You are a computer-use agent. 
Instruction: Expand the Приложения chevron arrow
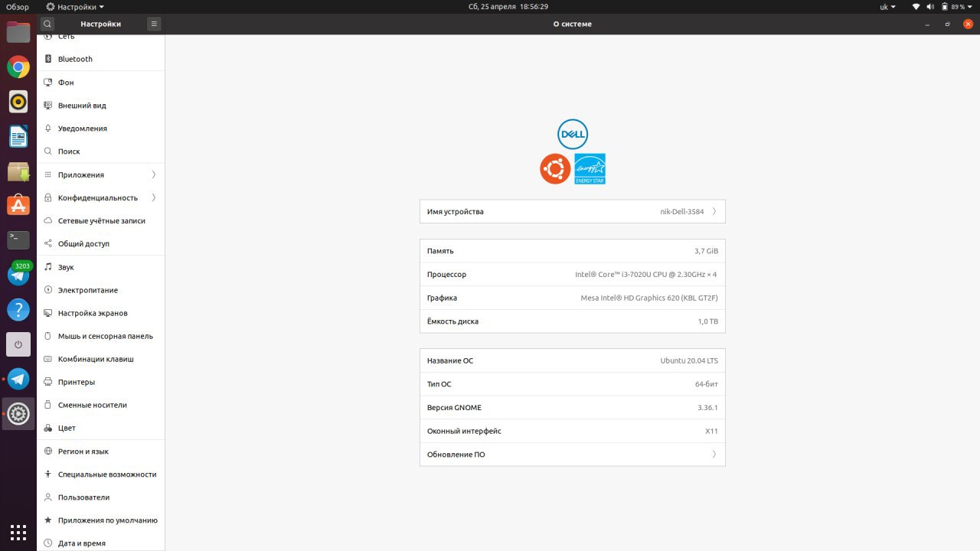tap(154, 174)
